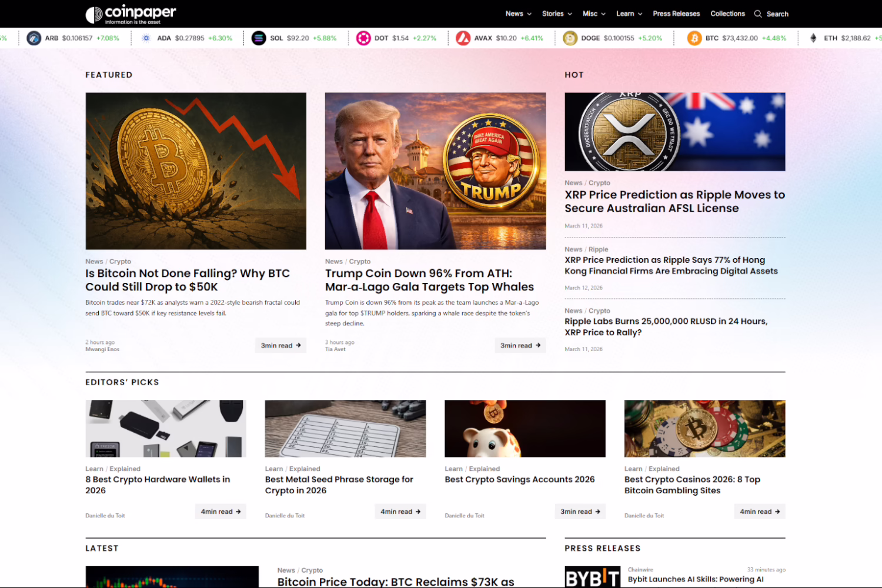The width and height of the screenshot is (882, 588).
Task: Click the Avalanche icon in the ticker bar
Action: coord(464,38)
